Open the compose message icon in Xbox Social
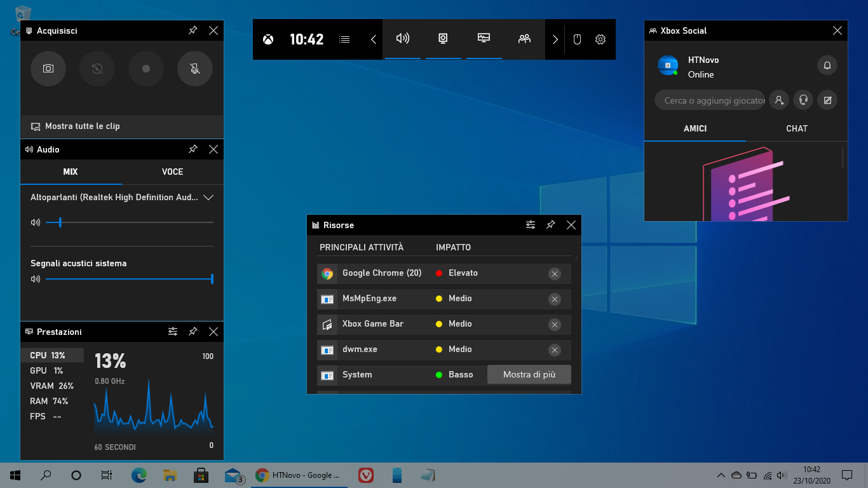Viewport: 868px width, 488px height. (827, 100)
